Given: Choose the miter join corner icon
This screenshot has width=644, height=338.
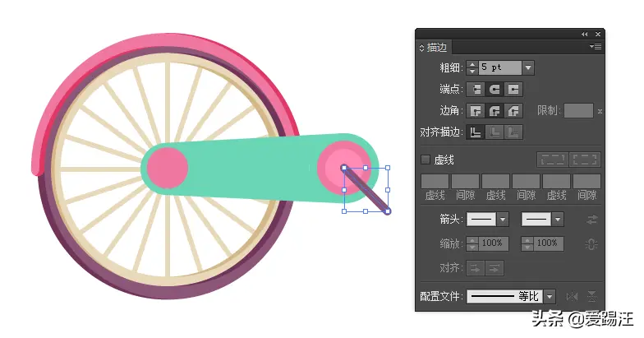Looking at the screenshot, I should click(x=476, y=110).
